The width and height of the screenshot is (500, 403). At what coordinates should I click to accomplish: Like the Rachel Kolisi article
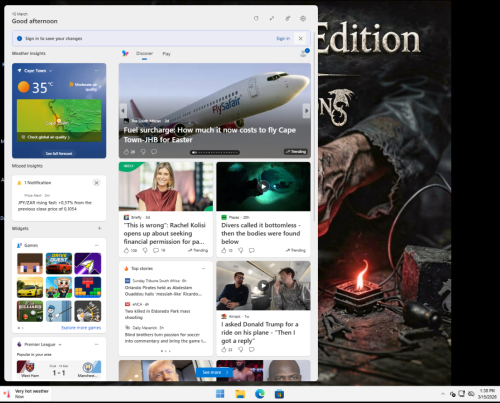[x=126, y=250]
